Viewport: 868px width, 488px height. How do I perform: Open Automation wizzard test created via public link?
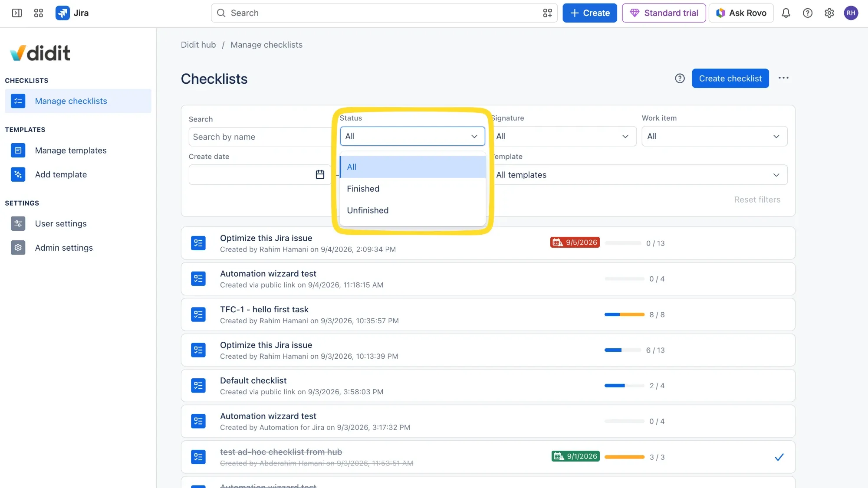(488, 279)
